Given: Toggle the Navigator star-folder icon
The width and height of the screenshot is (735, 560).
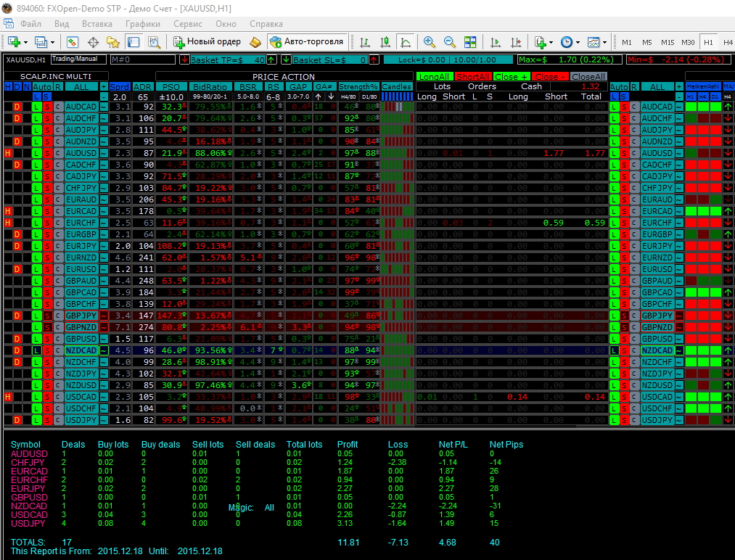Looking at the screenshot, I should [x=113, y=42].
